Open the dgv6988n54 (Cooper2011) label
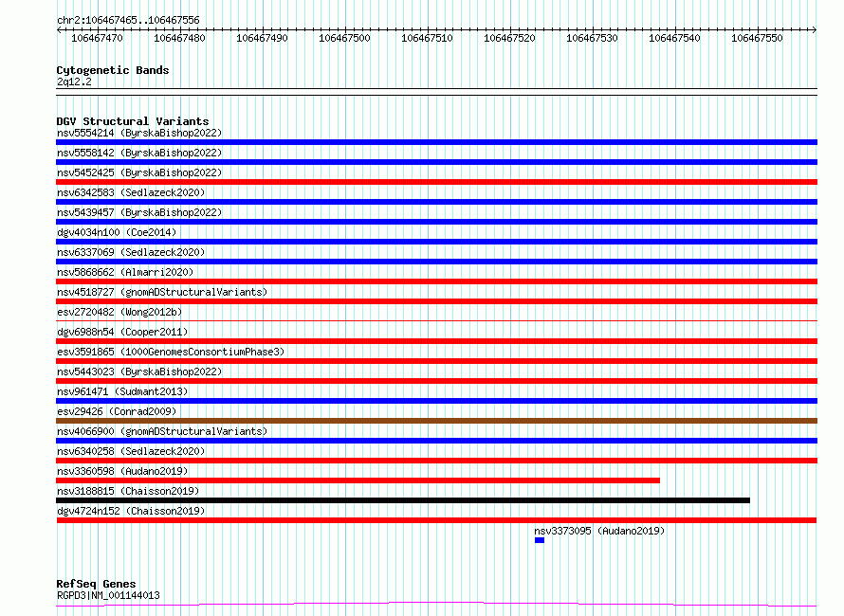 click(122, 332)
